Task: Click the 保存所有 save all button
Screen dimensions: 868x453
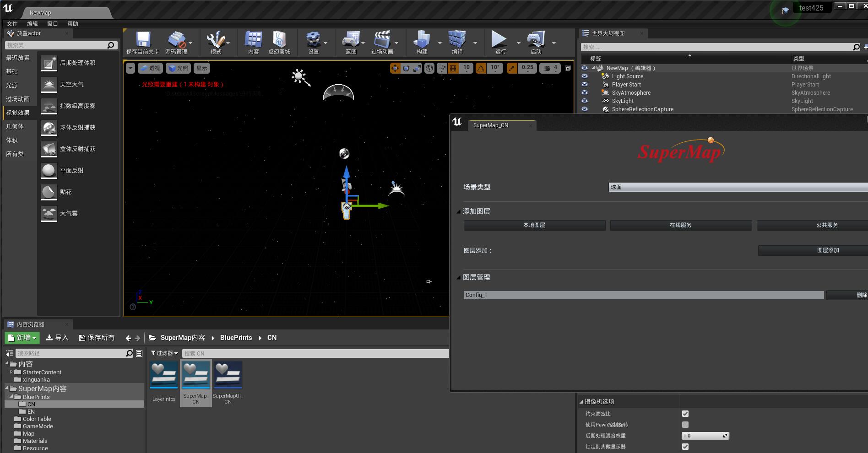Action: (97, 338)
